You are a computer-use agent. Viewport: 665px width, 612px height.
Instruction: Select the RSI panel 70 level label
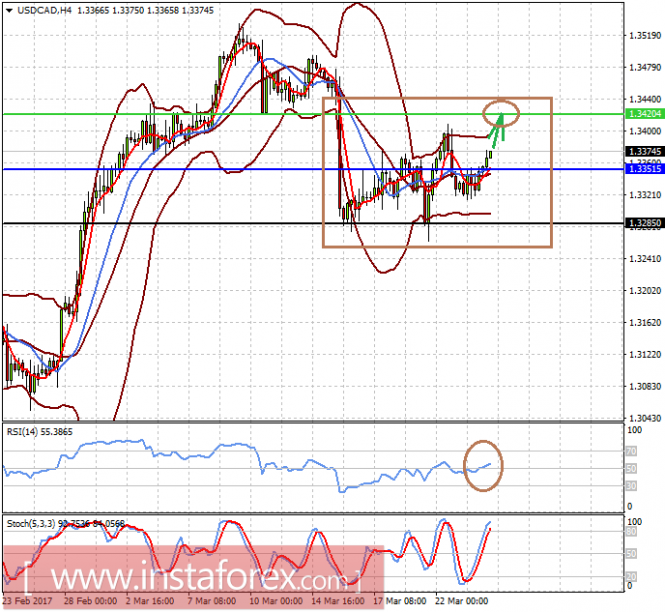631,451
